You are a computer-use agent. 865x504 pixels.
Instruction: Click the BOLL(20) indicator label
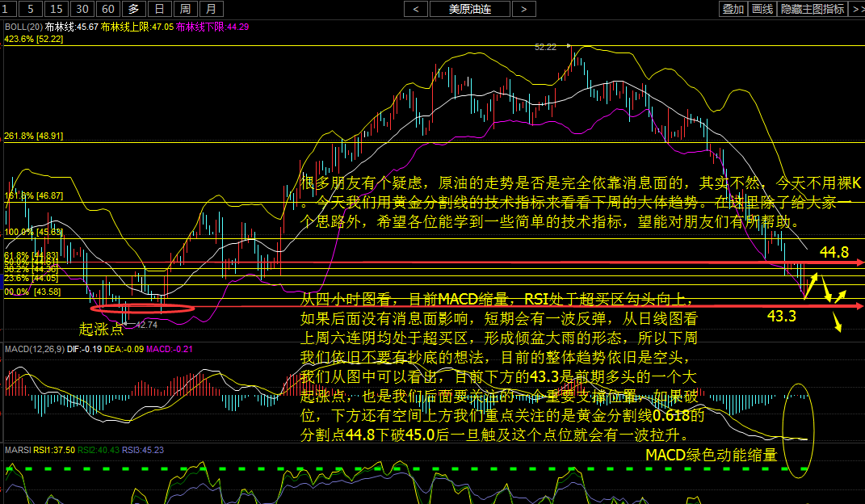click(x=23, y=27)
